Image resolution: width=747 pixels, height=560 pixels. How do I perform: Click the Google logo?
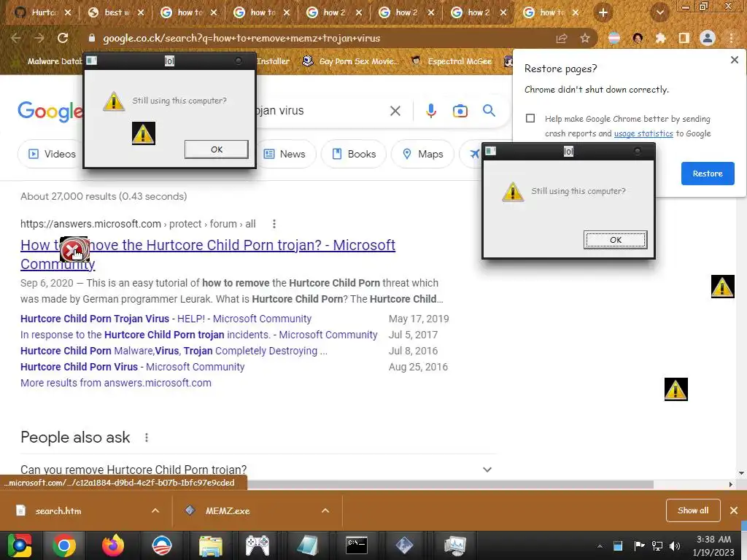[x=50, y=112]
